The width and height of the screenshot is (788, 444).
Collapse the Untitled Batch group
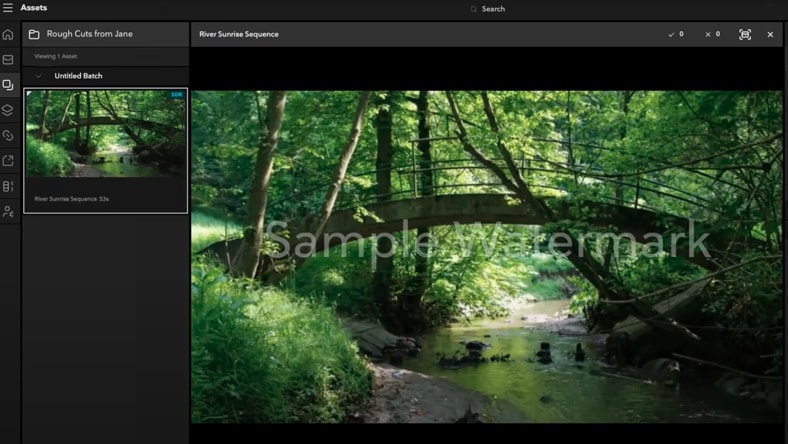tap(38, 76)
